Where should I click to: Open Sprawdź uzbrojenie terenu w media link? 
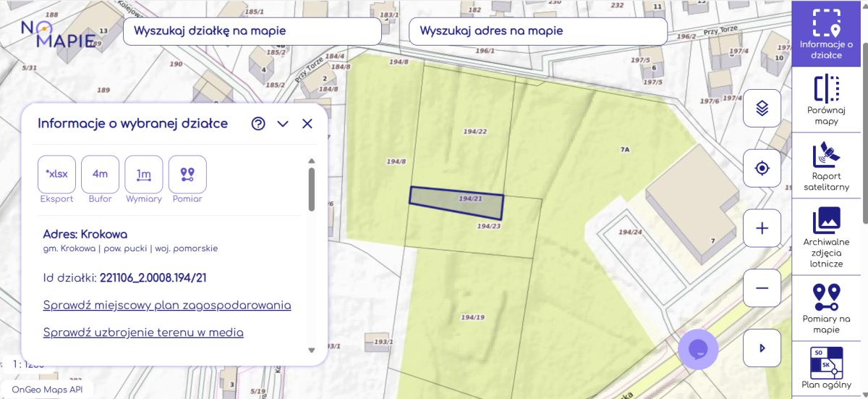point(143,332)
